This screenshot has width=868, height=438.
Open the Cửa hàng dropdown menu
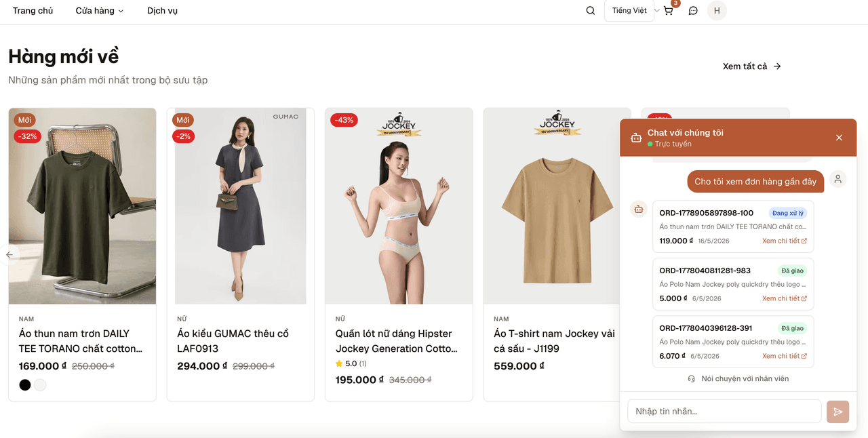click(100, 11)
